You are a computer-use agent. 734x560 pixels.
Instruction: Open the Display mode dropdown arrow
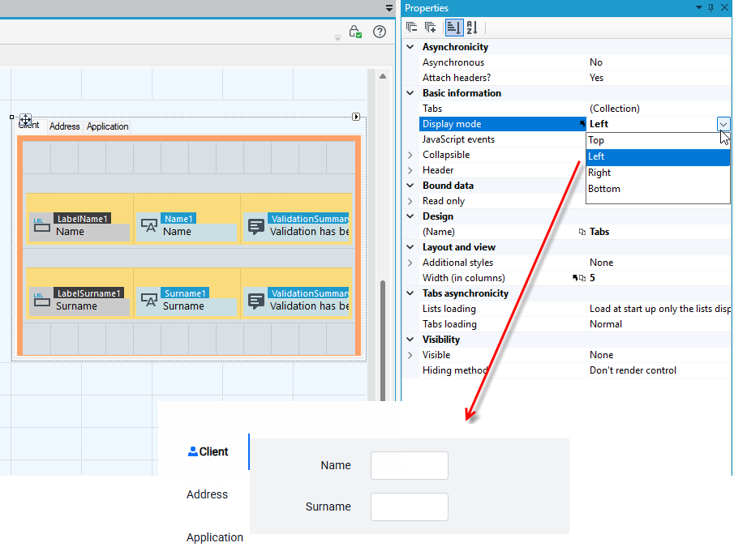[723, 124]
